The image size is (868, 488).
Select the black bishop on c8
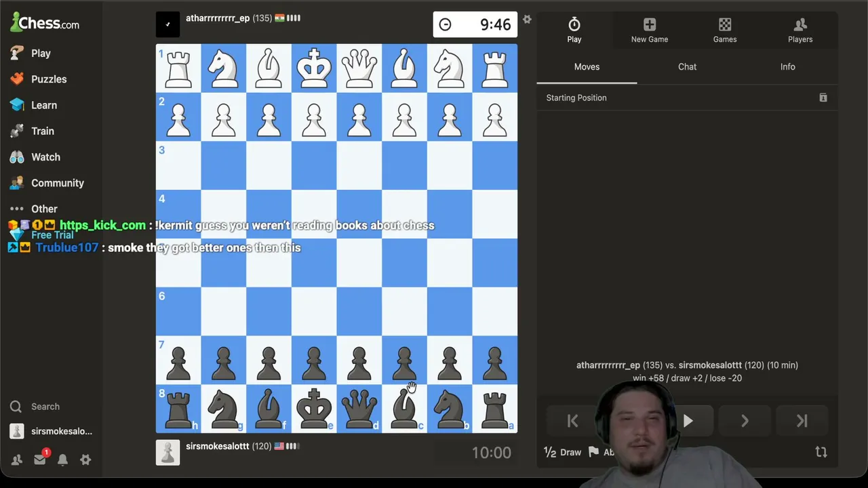(404, 409)
